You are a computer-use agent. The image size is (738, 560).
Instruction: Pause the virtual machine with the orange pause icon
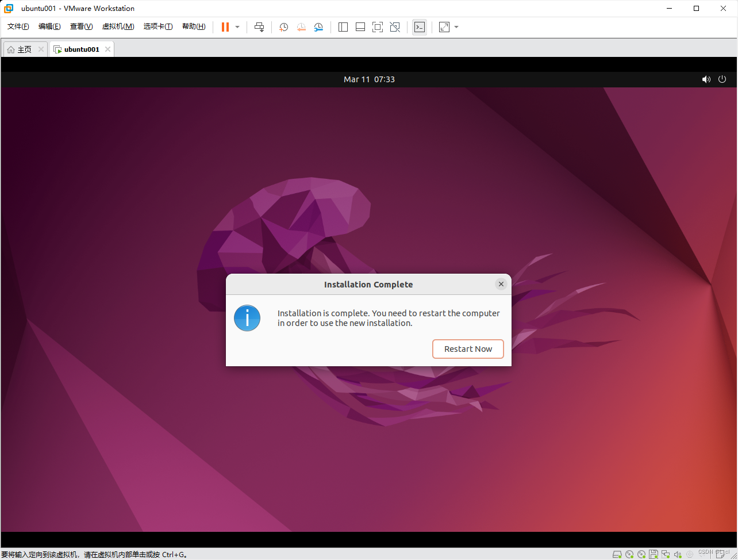(x=225, y=27)
